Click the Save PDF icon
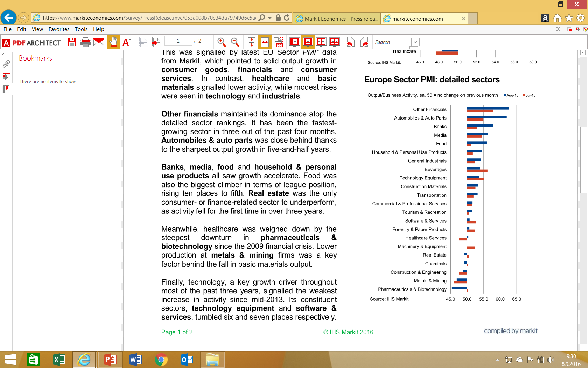 click(72, 42)
